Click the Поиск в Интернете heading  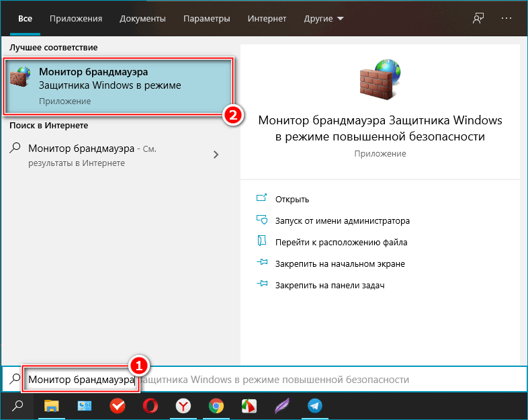click(49, 126)
